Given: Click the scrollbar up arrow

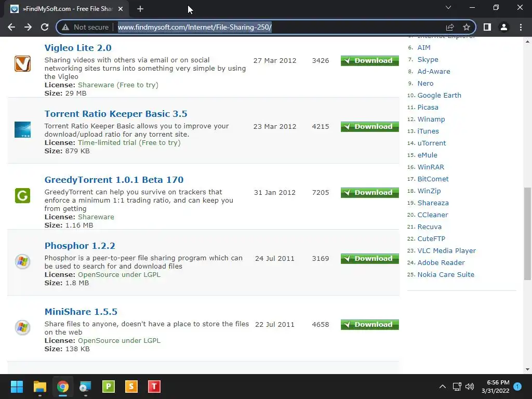Looking at the screenshot, I should 527,42.
